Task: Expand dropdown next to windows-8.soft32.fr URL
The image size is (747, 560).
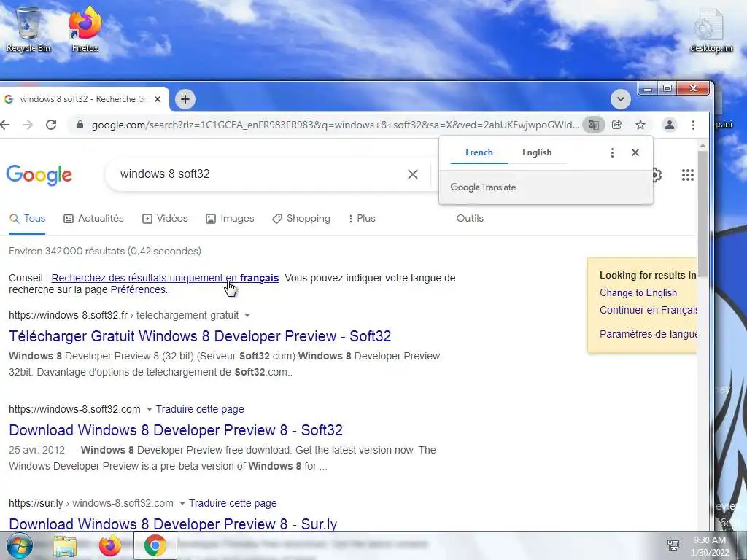Action: click(247, 315)
